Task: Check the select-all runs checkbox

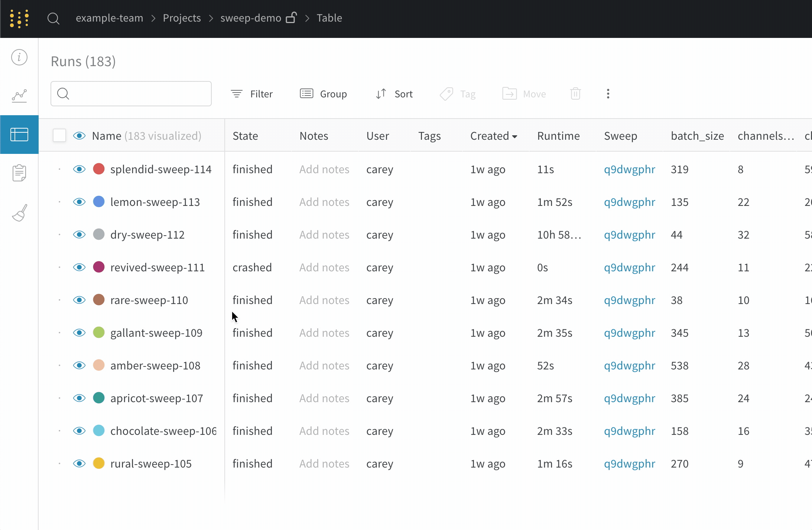Action: click(x=59, y=136)
